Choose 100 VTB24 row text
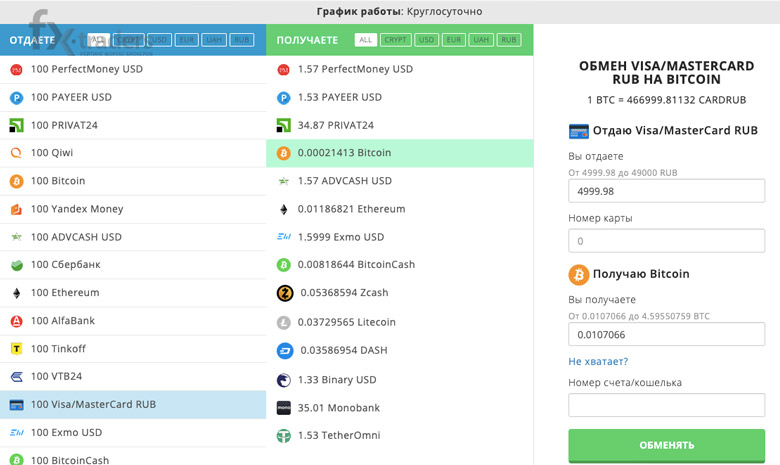The image size is (780, 465). (56, 376)
